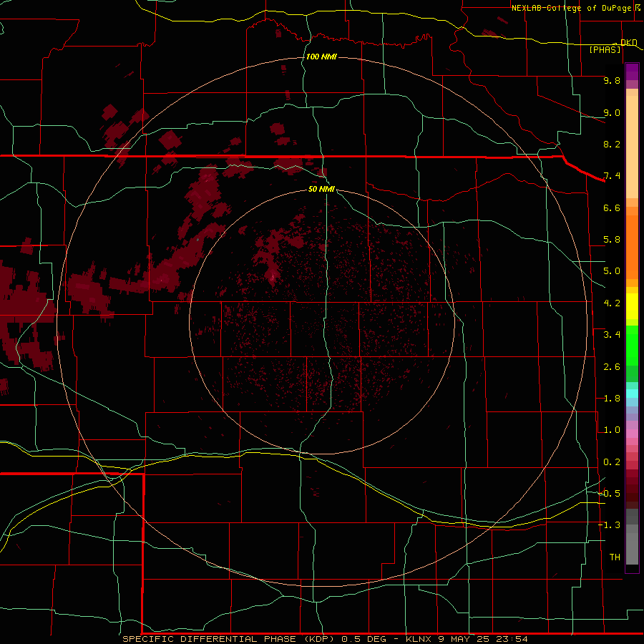
Task: Select the 5.0 value on color scale
Action: pyautogui.click(x=612, y=271)
